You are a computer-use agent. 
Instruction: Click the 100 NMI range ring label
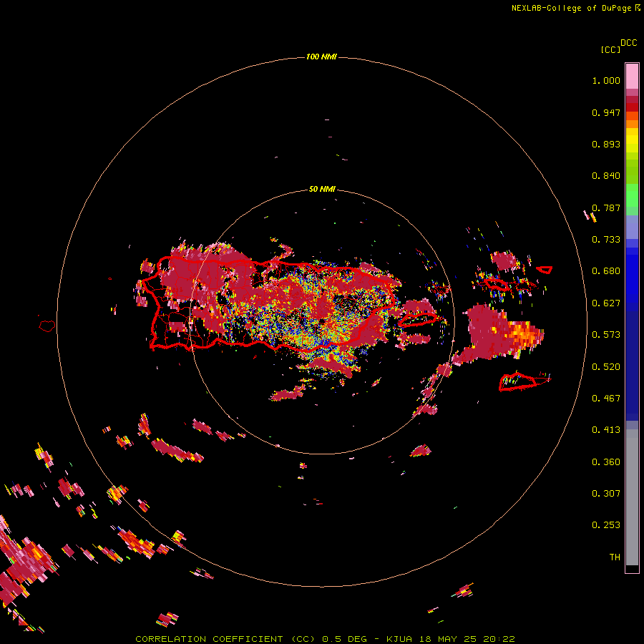(321, 57)
